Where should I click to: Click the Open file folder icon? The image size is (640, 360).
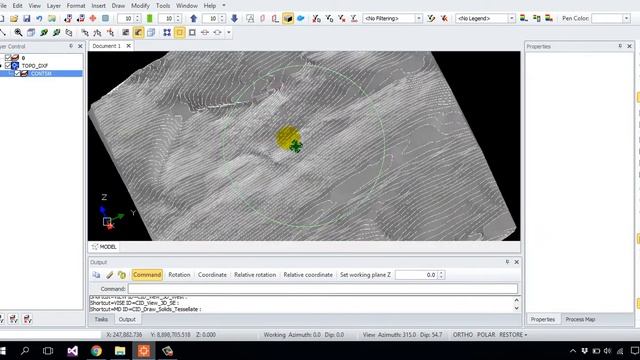(14, 18)
